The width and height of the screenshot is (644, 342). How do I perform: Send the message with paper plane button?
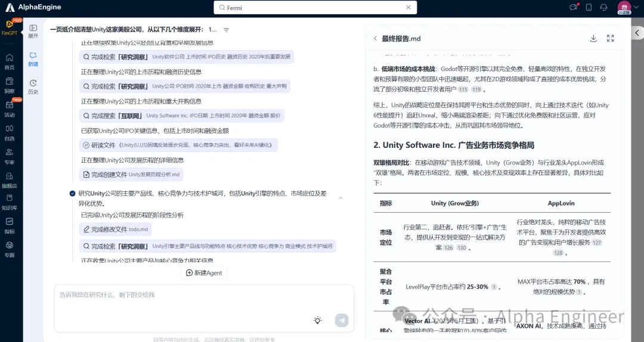pos(342,320)
